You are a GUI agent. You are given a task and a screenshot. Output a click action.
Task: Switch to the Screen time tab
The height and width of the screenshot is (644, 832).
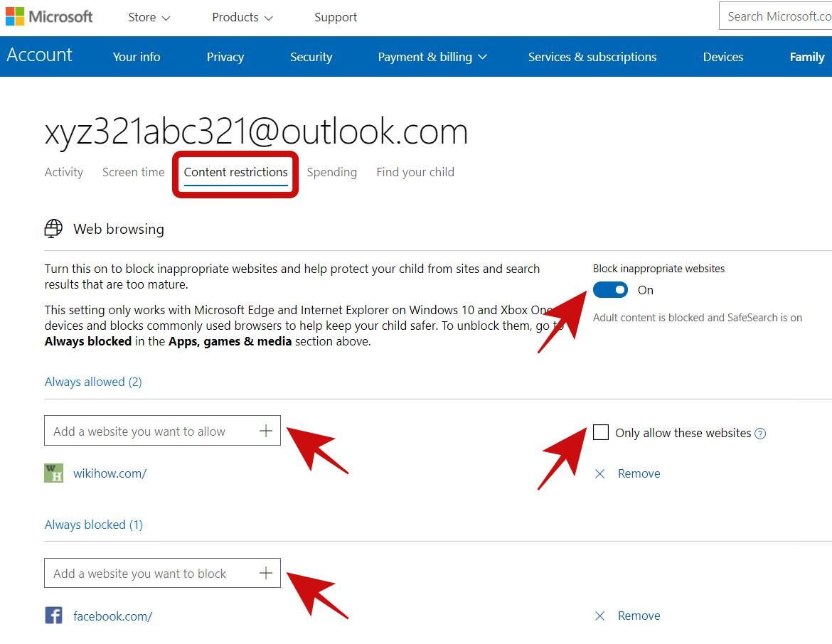[x=133, y=172]
